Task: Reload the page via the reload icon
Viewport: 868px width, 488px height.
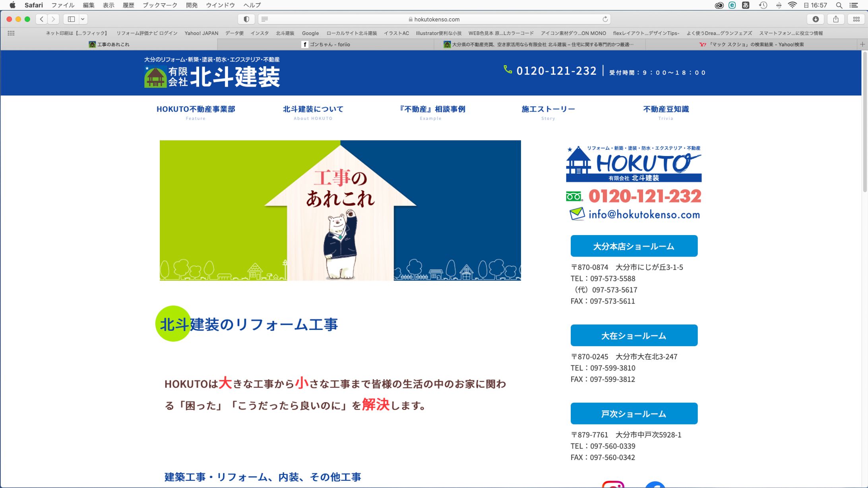Action: 605,19
